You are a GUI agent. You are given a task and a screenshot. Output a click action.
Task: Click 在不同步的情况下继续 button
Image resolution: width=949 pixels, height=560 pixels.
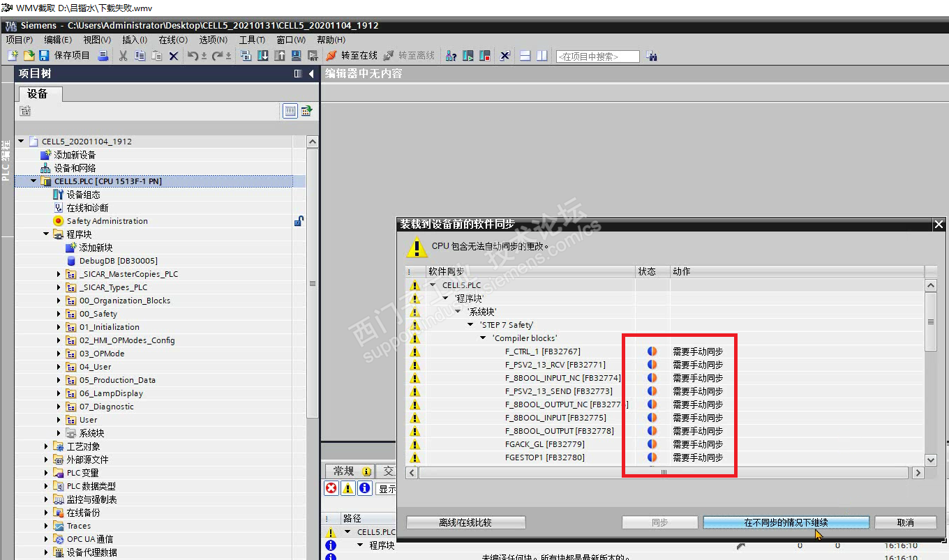coord(786,522)
